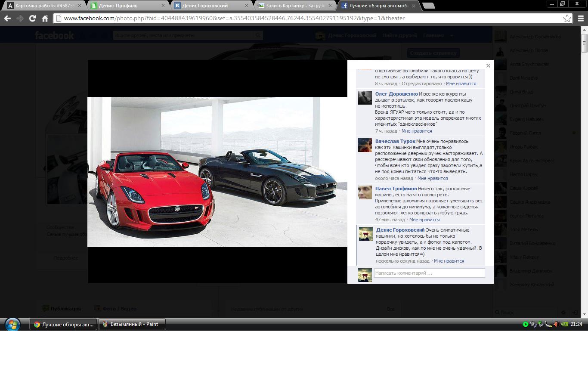Click Найти друзей in the Facebook header
Image resolution: width=588 pixels, height=378 pixels.
click(399, 35)
